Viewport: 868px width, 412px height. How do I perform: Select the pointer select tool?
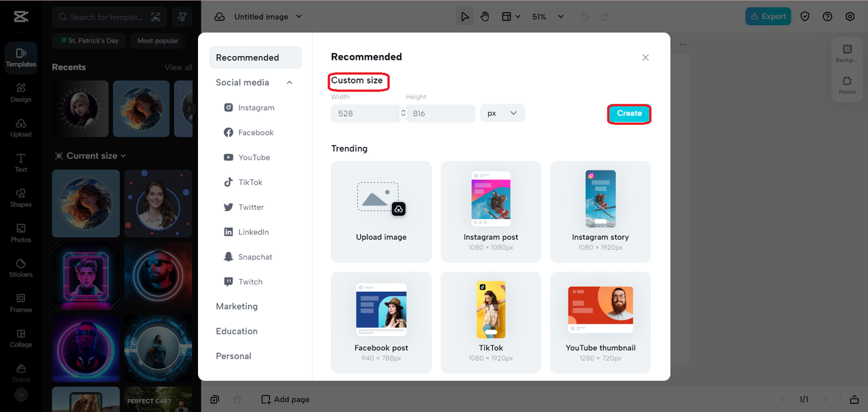pyautogui.click(x=465, y=16)
